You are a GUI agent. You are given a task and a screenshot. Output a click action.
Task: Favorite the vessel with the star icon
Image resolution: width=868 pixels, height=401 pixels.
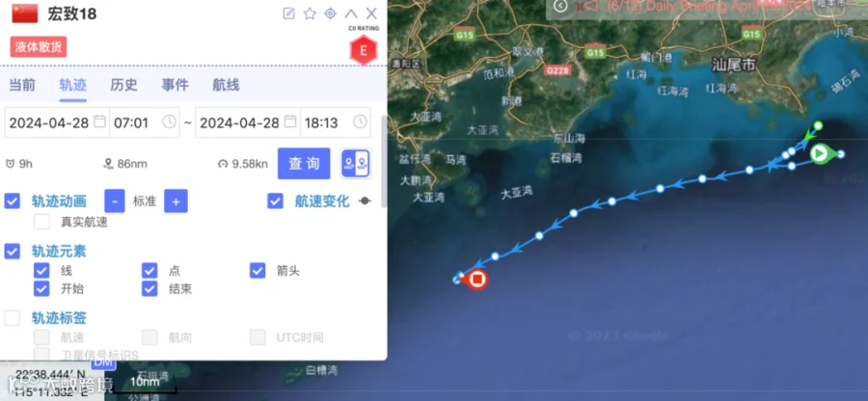pos(310,13)
